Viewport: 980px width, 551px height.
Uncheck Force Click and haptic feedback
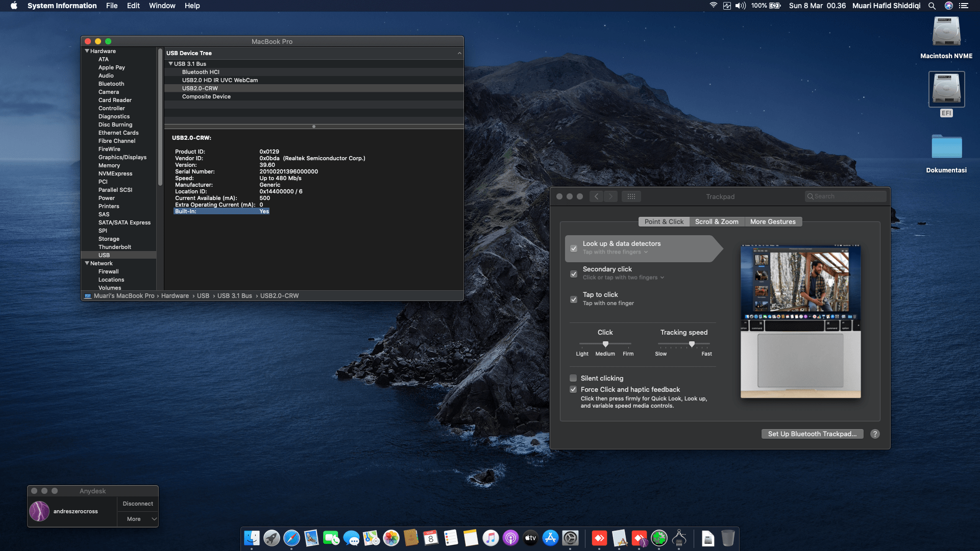coord(573,389)
